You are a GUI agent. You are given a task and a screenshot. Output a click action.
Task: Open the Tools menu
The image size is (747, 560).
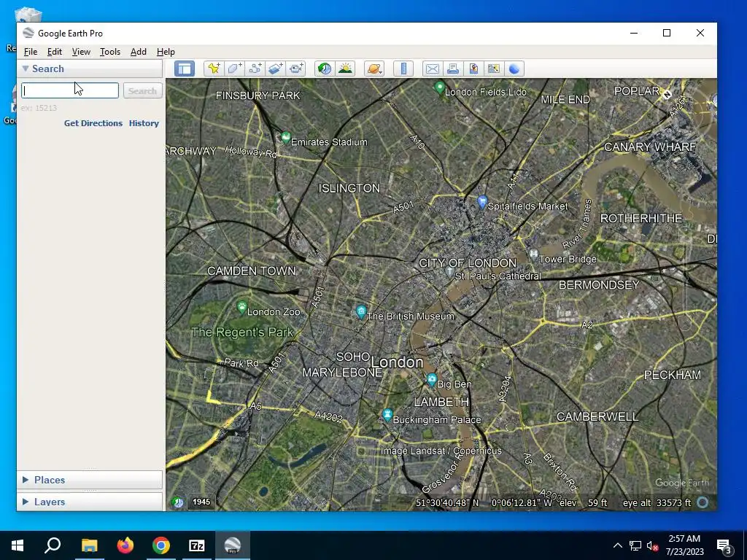[110, 52]
